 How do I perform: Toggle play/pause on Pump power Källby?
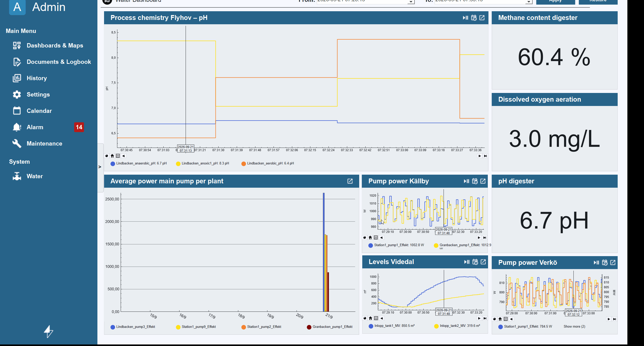(467, 181)
